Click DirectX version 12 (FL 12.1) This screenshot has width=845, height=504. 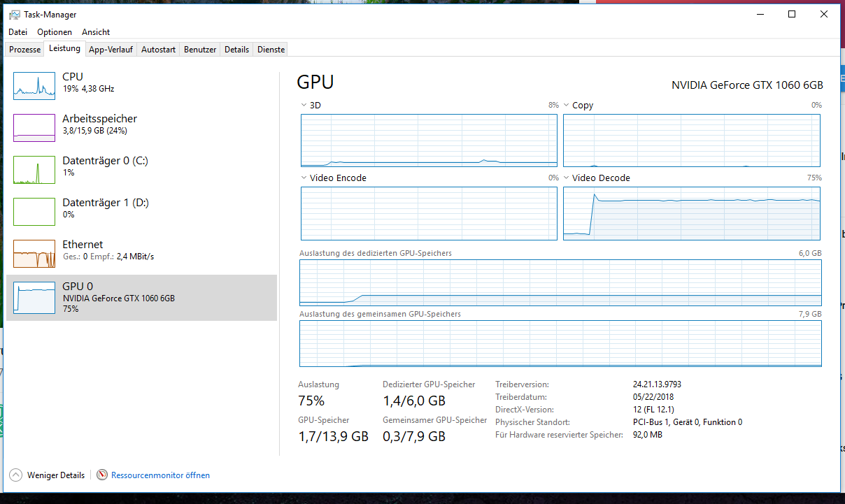pos(653,410)
